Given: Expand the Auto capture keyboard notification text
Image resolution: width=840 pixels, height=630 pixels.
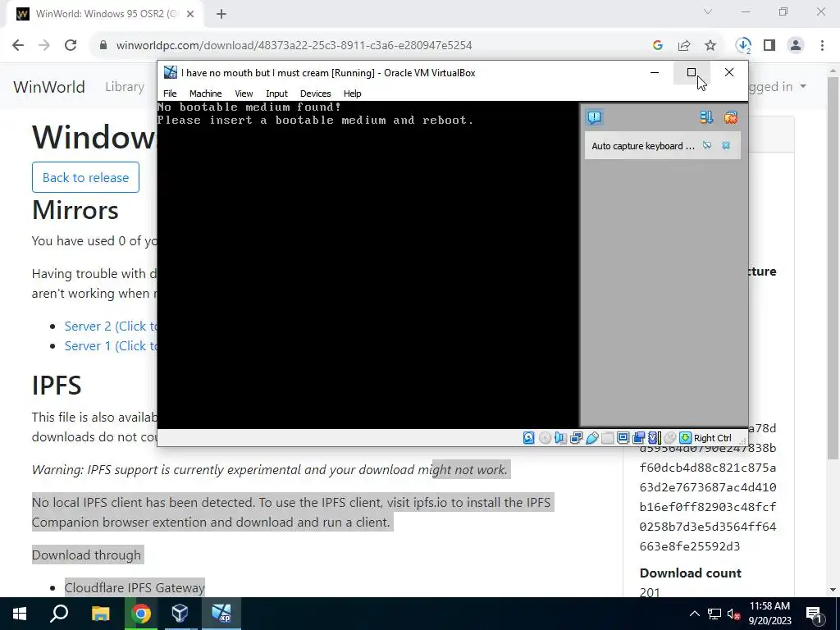Looking at the screenshot, I should click(x=643, y=146).
